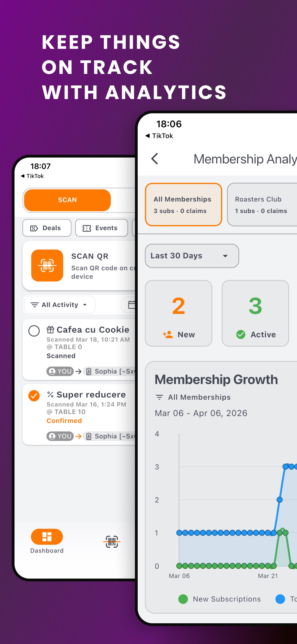This screenshot has width=297, height=644.
Task: Toggle the Super reducere confirmed checkmark
Action: pyautogui.click(x=34, y=395)
